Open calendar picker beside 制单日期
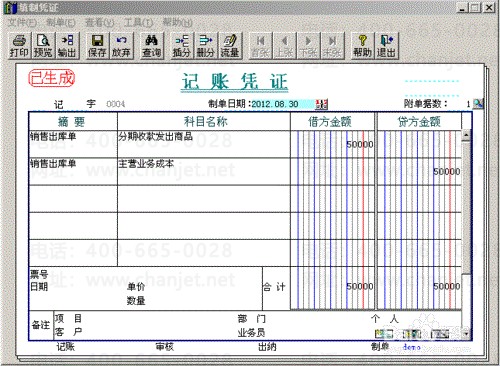 click(322, 104)
